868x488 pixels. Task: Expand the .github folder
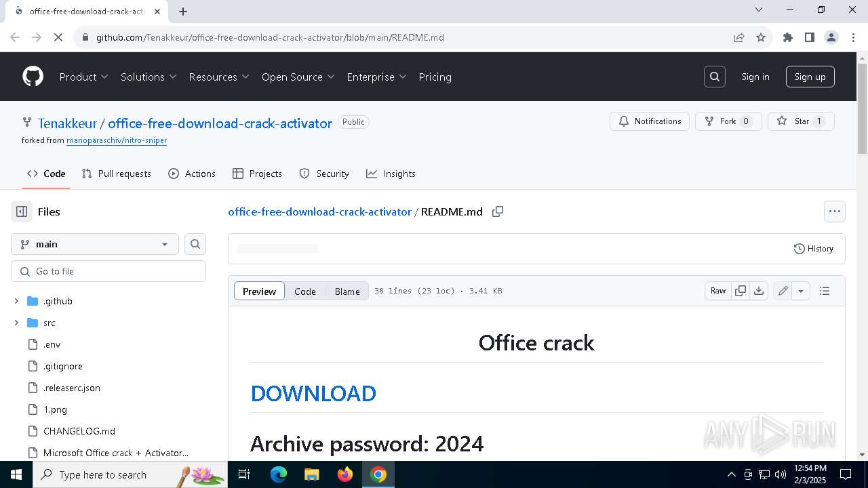pyautogui.click(x=16, y=301)
